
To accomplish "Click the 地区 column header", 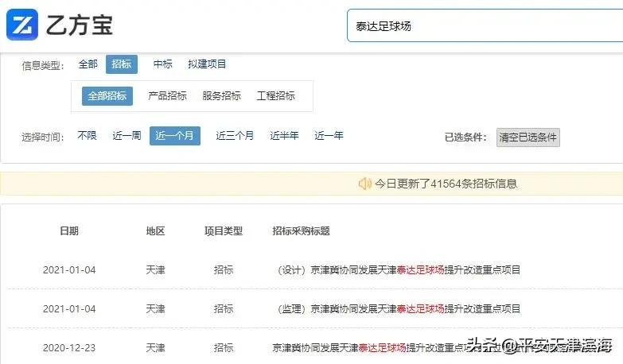I will point(155,231).
